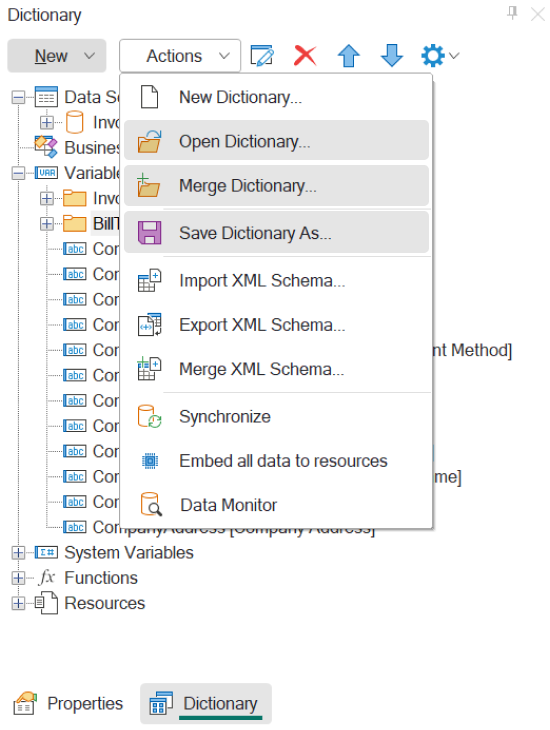This screenshot has width=550, height=730.
Task: Collapse the Actions dropdown button
Action: point(180,56)
